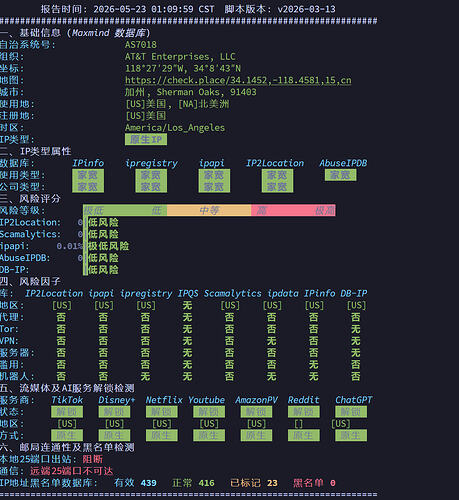Click the IPQS column header in risk factors
The image size is (459, 500).
pos(188,293)
